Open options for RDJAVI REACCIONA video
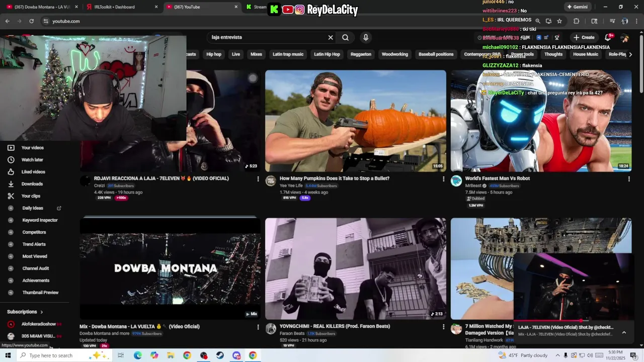 coord(258,179)
